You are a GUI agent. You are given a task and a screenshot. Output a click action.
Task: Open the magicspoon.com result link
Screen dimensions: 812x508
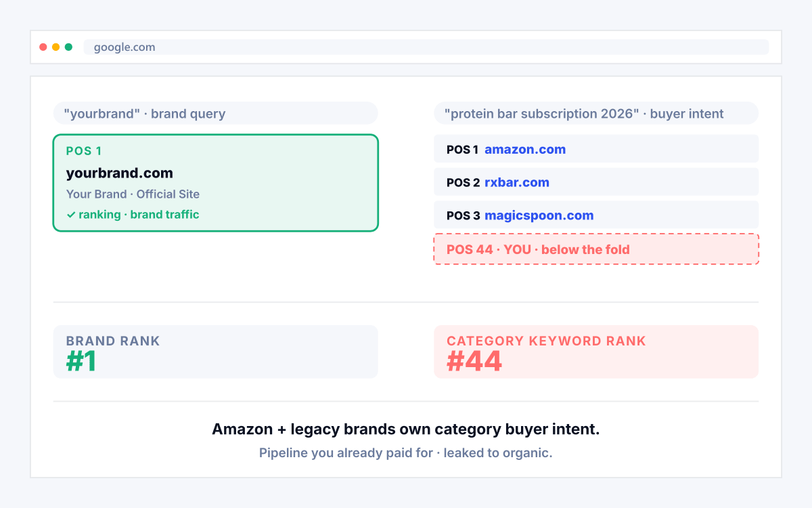point(539,215)
